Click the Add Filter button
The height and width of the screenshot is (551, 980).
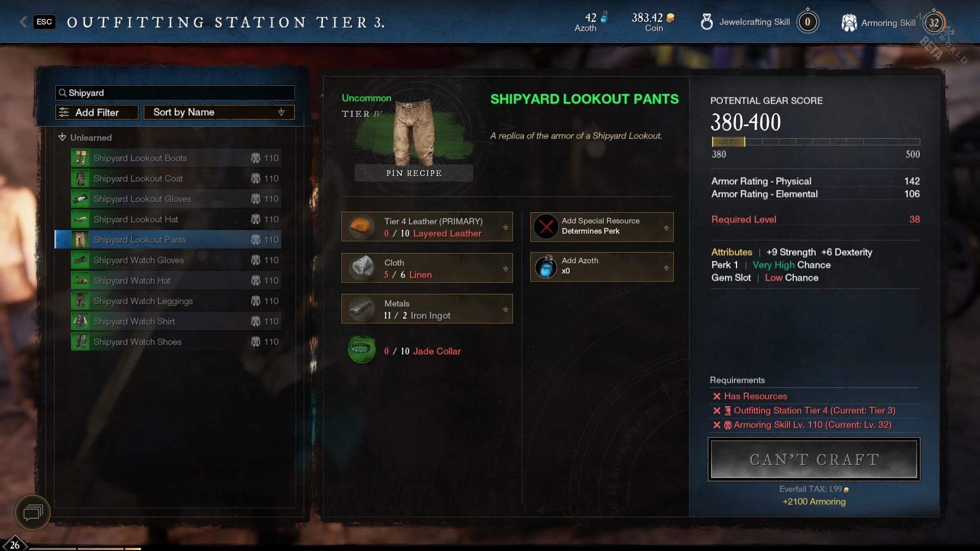[x=97, y=112]
